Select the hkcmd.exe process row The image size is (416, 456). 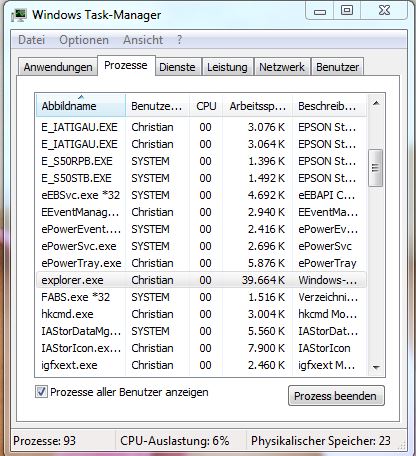[x=201, y=314]
